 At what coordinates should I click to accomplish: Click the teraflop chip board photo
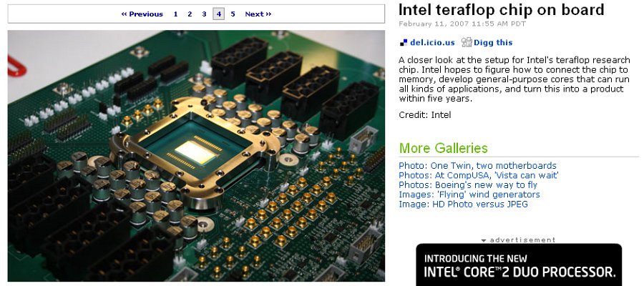pyautogui.click(x=196, y=156)
